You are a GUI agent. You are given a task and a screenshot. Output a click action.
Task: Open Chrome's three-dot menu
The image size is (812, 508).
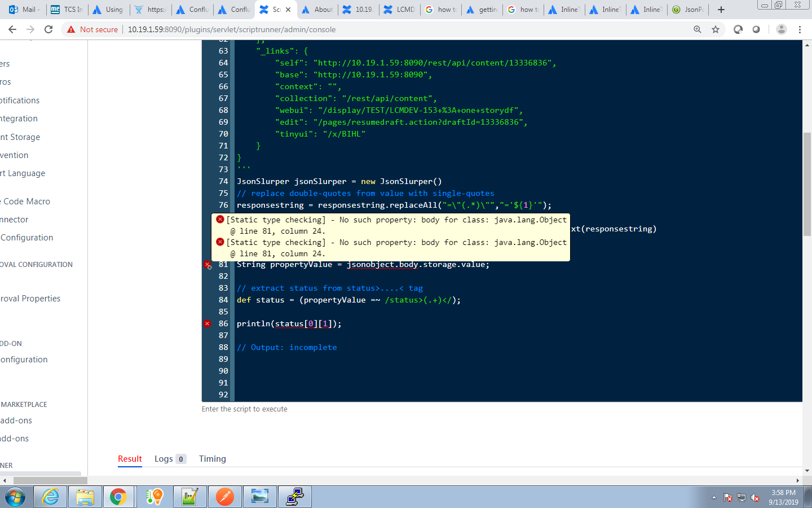[x=800, y=29]
